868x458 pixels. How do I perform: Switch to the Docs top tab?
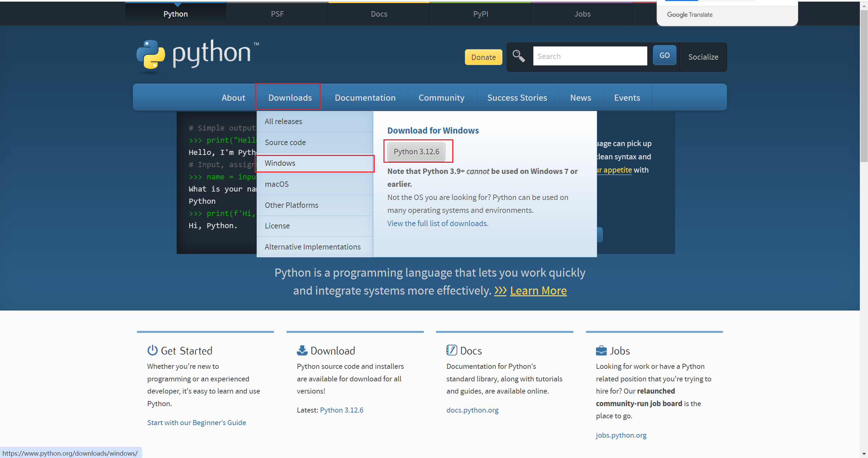[379, 14]
